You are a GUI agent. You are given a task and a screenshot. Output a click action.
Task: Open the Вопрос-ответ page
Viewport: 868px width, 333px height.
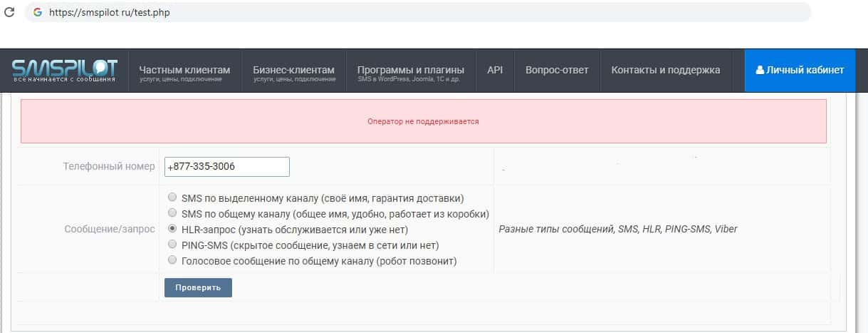pos(557,70)
